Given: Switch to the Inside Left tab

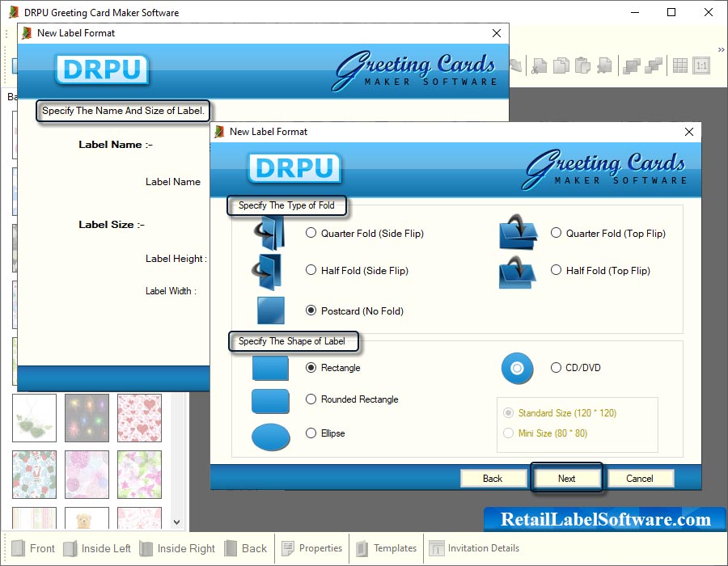Looking at the screenshot, I should click(96, 548).
